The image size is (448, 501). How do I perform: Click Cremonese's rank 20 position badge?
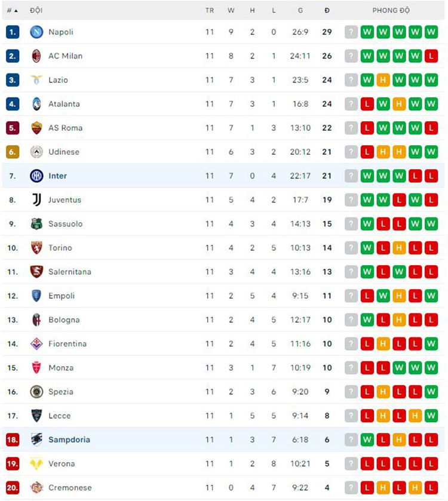coord(13,488)
